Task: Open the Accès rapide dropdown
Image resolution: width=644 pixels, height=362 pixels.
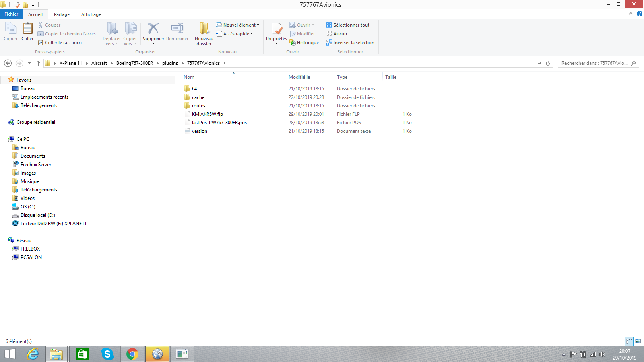Action: tap(234, 34)
